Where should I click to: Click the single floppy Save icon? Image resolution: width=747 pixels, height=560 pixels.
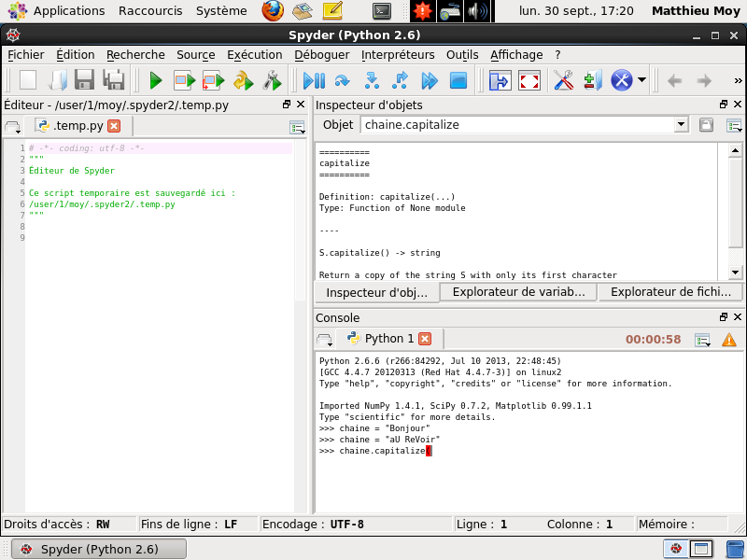point(85,80)
